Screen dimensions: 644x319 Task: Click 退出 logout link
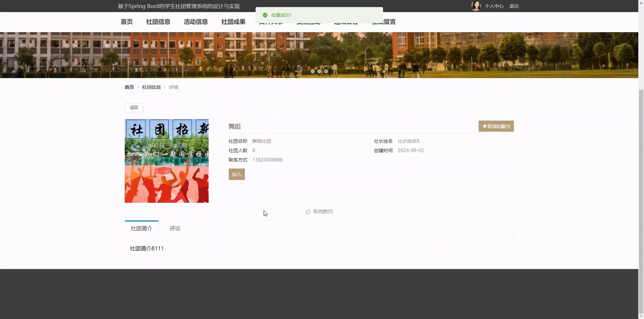[514, 6]
